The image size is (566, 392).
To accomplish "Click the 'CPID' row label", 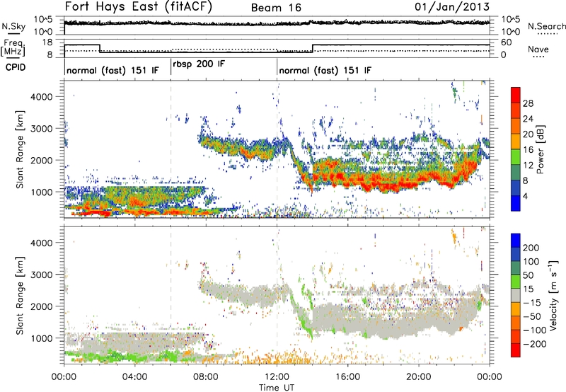I will coord(16,67).
